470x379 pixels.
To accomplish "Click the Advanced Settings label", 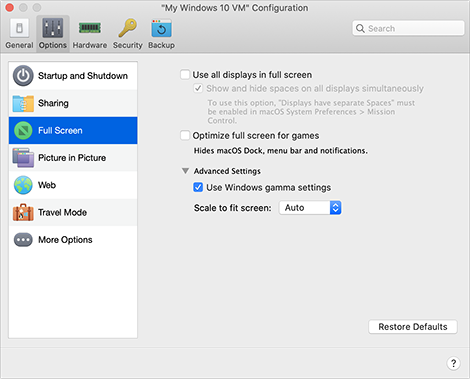I will tap(227, 171).
